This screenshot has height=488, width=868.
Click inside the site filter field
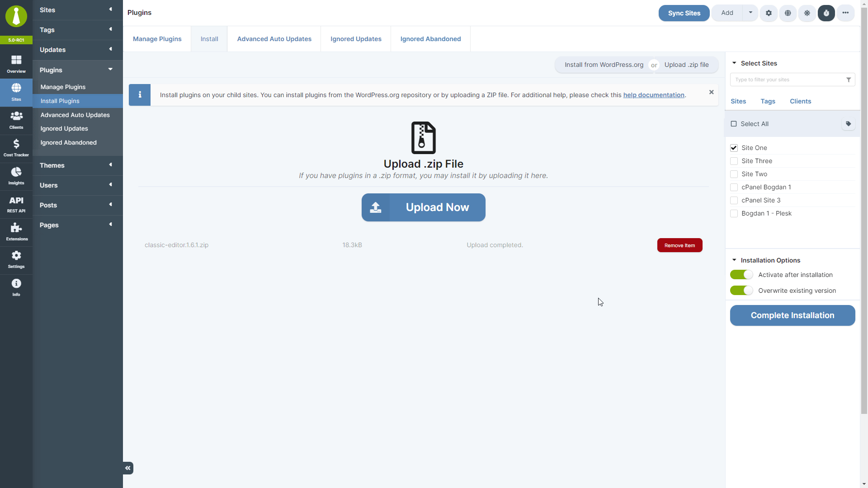click(787, 80)
